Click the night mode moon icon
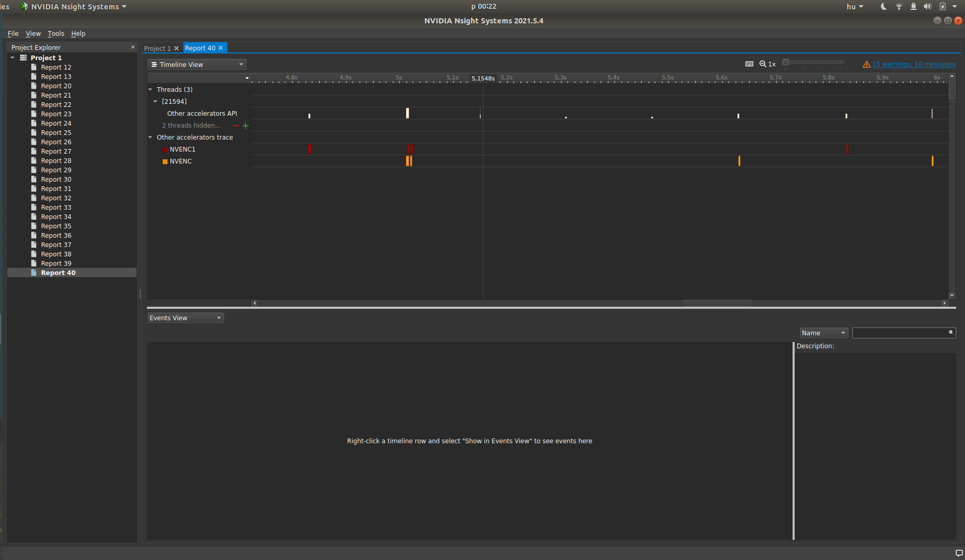Screen dimensions: 965x560 pyautogui.click(x=884, y=6)
